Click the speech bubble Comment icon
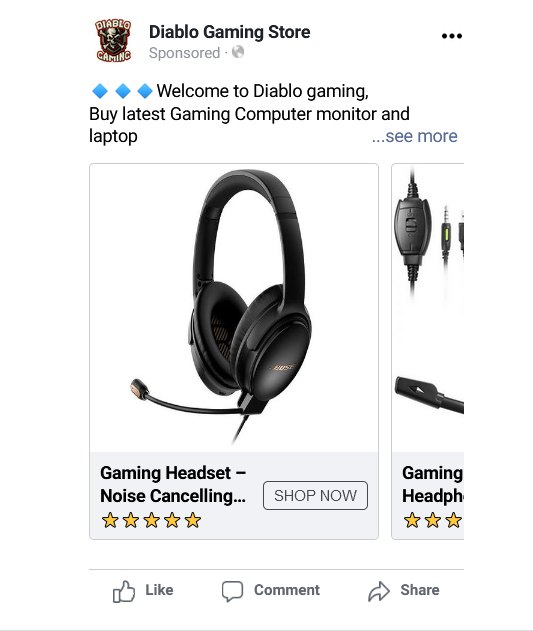 [232, 591]
